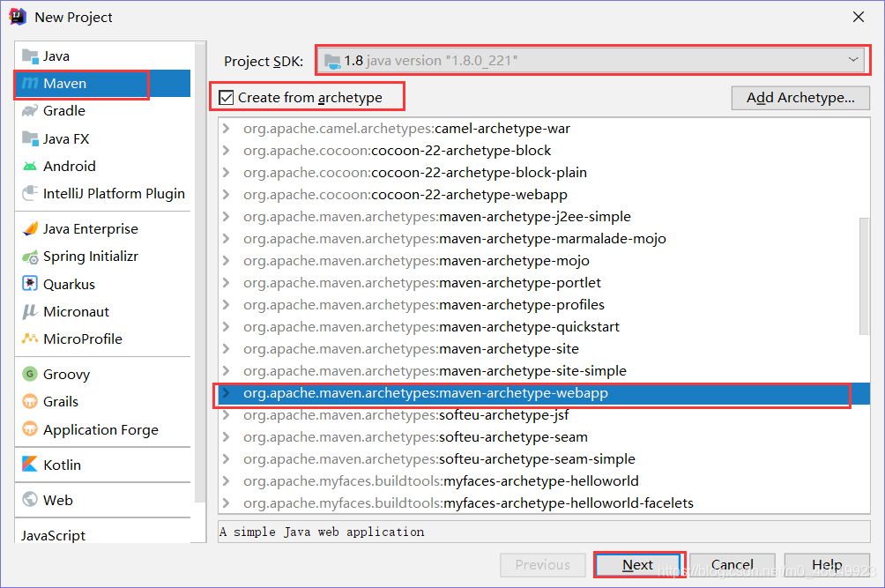Image resolution: width=885 pixels, height=588 pixels.
Task: Select Spring Initializr project type
Action: pos(103,257)
